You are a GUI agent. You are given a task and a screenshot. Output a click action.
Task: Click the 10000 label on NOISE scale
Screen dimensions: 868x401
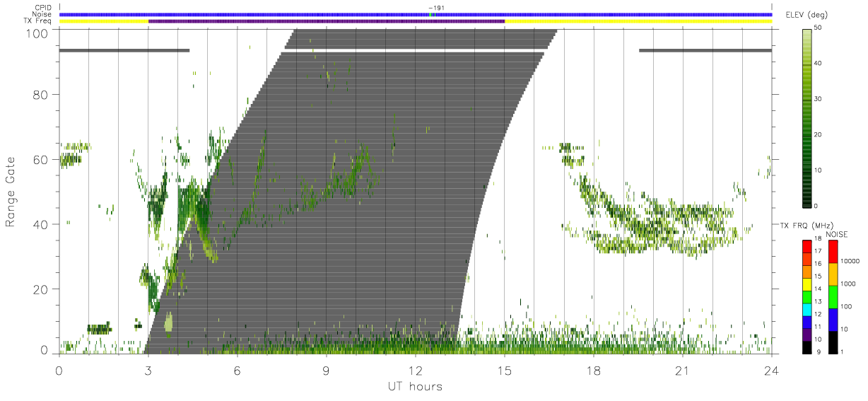click(849, 261)
